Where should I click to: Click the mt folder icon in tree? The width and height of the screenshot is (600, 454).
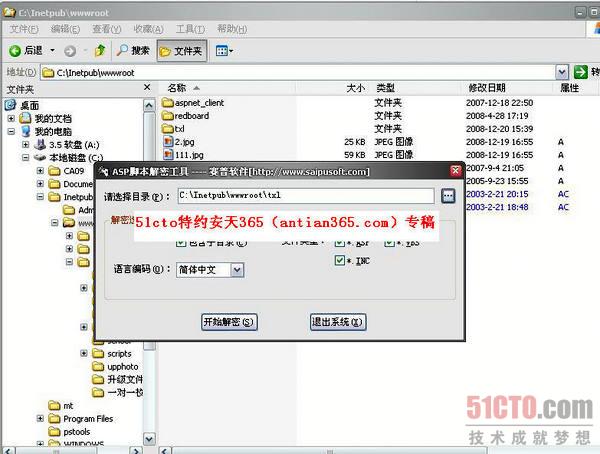pyautogui.click(x=54, y=405)
